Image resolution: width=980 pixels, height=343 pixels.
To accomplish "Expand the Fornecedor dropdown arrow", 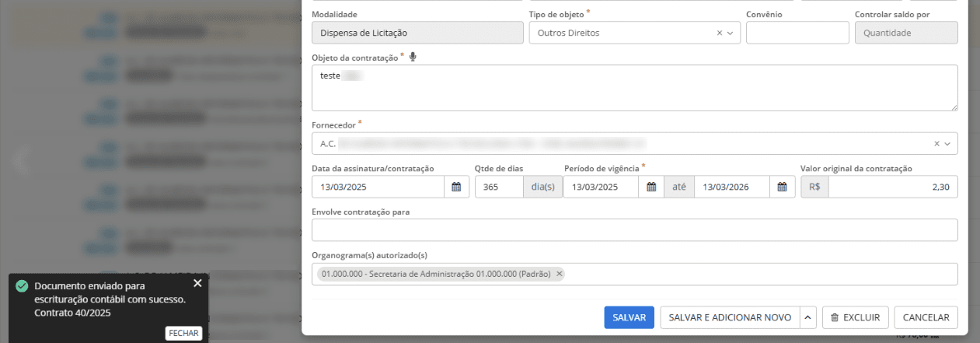I will 948,144.
